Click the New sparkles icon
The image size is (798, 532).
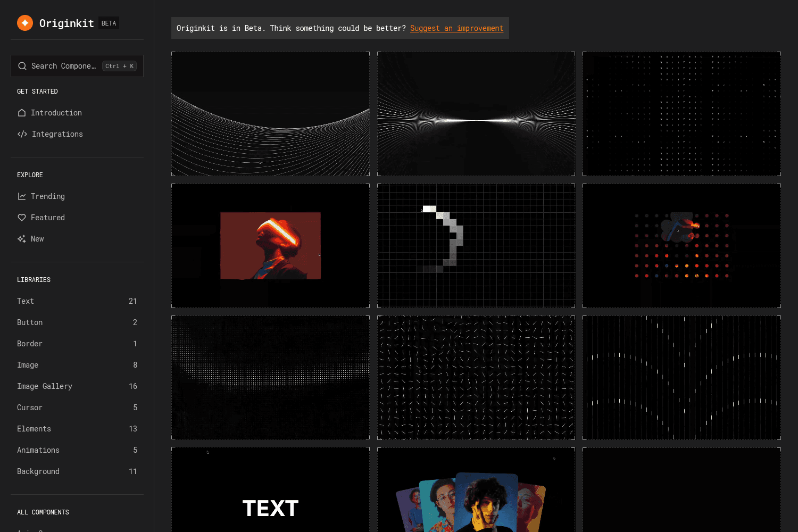(x=22, y=239)
